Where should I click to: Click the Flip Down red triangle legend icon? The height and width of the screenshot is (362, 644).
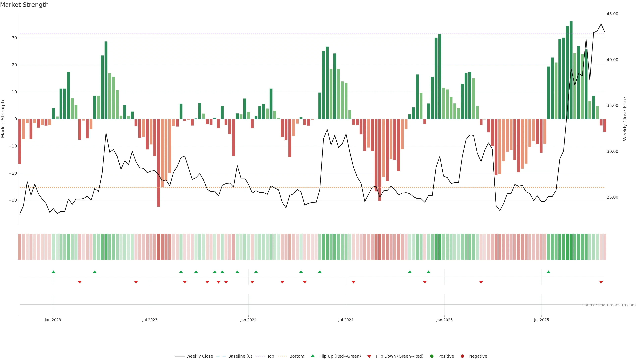click(369, 356)
